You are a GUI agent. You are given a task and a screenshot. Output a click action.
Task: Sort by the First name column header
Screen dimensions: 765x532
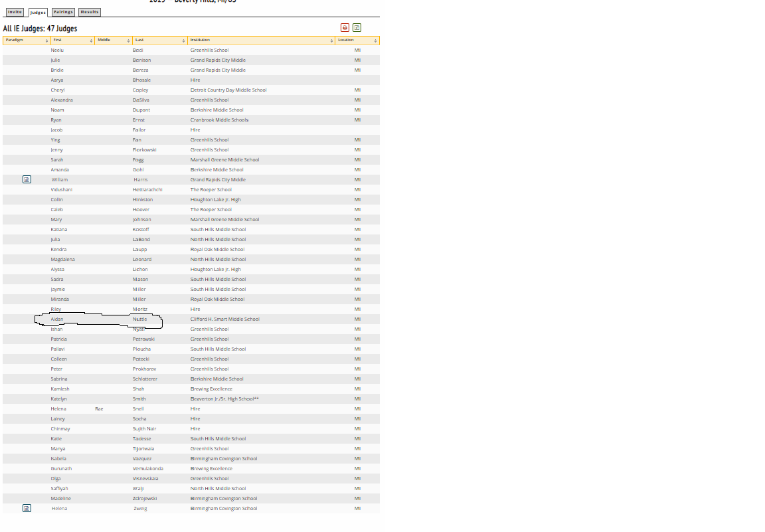(72, 40)
